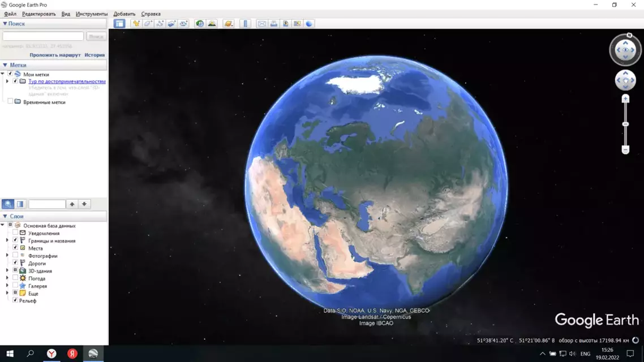Open the Вид menu

pyautogui.click(x=66, y=14)
